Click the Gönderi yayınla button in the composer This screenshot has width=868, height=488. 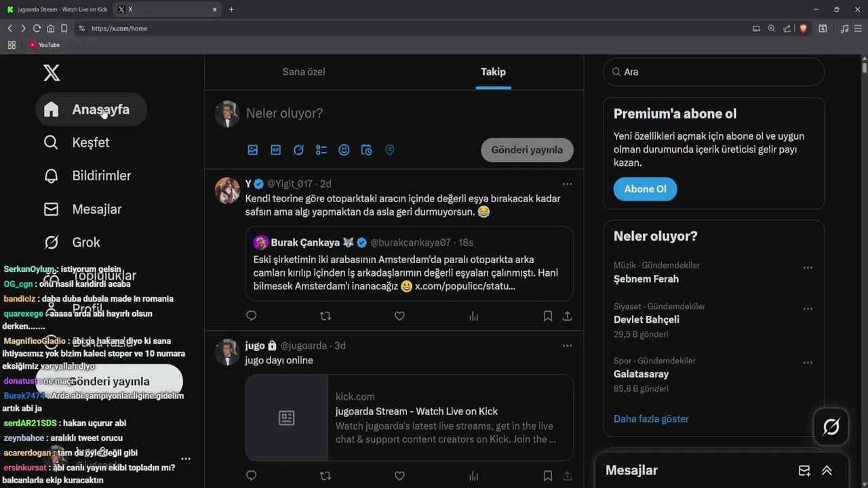(x=527, y=150)
